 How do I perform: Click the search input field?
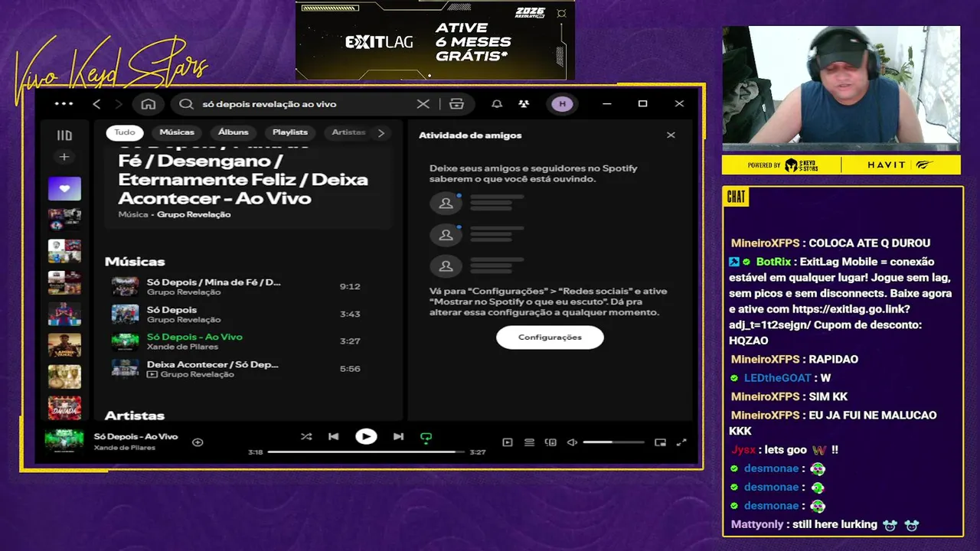coord(305,104)
